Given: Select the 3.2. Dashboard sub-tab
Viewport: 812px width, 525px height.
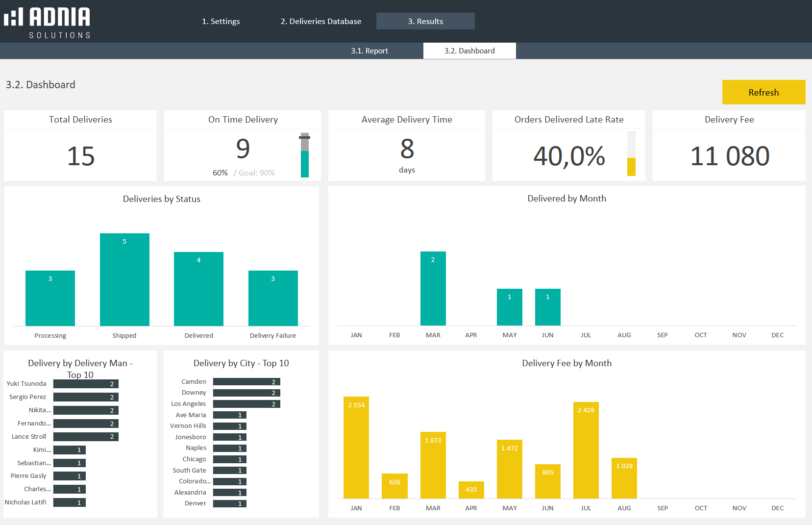Looking at the screenshot, I should coord(469,50).
